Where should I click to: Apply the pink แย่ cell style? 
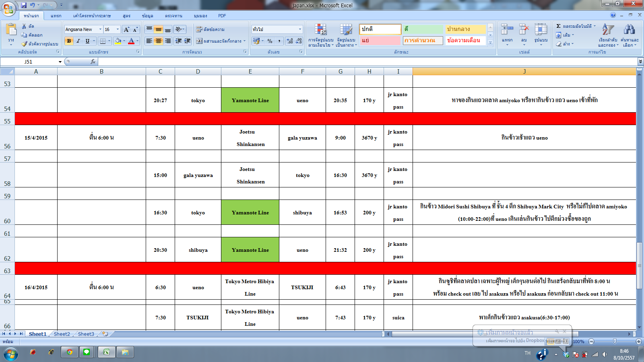pyautogui.click(x=380, y=40)
